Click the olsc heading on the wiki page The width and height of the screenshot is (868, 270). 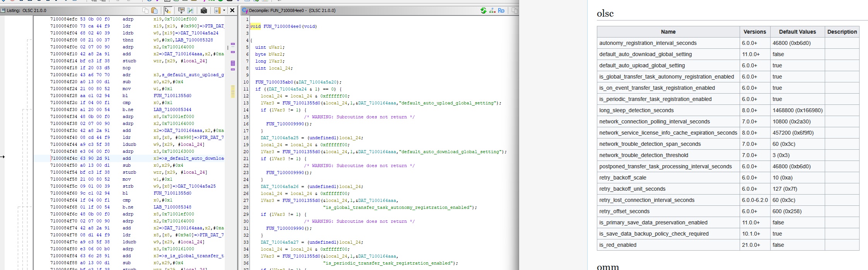coord(605,14)
